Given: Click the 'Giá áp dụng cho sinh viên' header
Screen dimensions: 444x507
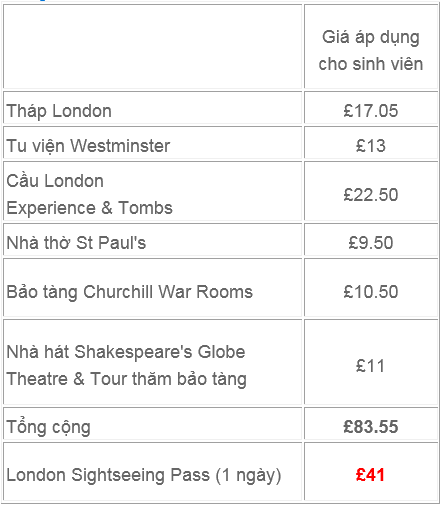Looking at the screenshot, I should pyautogui.click(x=370, y=50).
